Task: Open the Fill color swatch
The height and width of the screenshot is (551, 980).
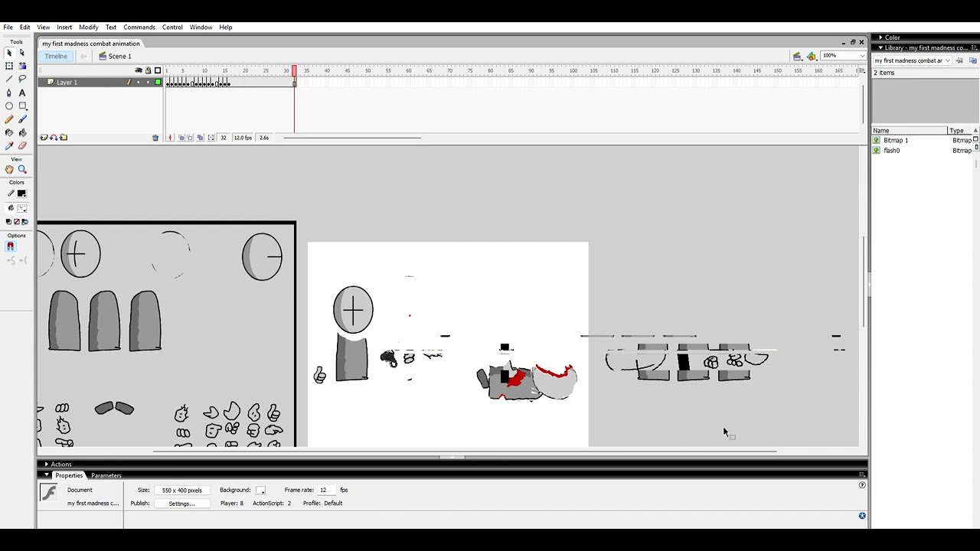Action: tap(22, 208)
